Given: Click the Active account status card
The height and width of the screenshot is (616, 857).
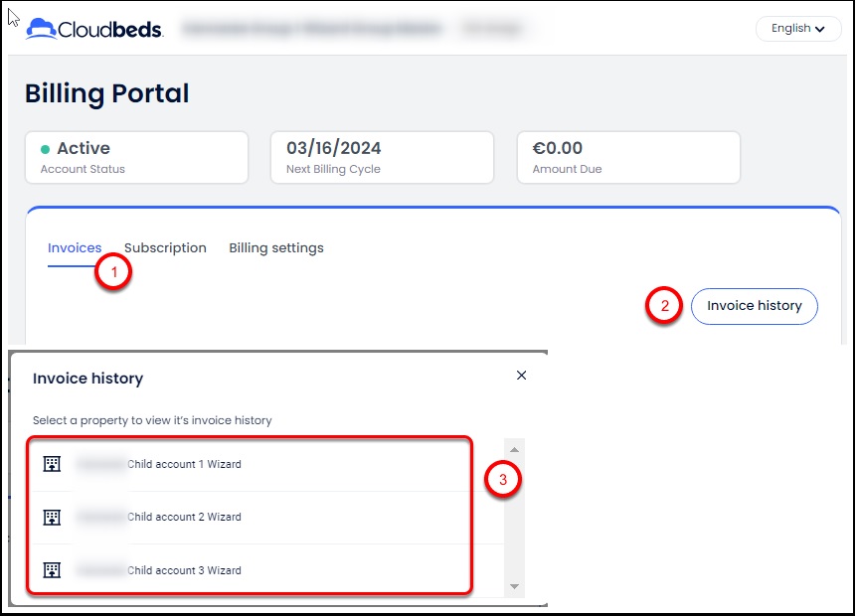Looking at the screenshot, I should tap(136, 157).
